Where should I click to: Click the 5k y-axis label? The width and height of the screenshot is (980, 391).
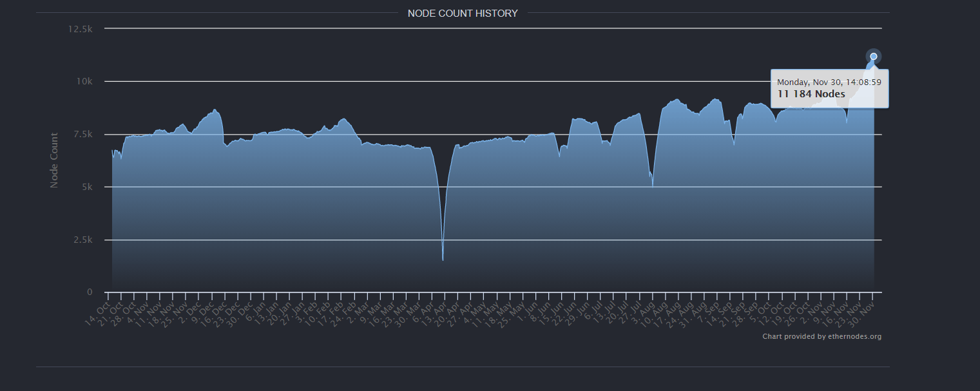click(x=87, y=187)
